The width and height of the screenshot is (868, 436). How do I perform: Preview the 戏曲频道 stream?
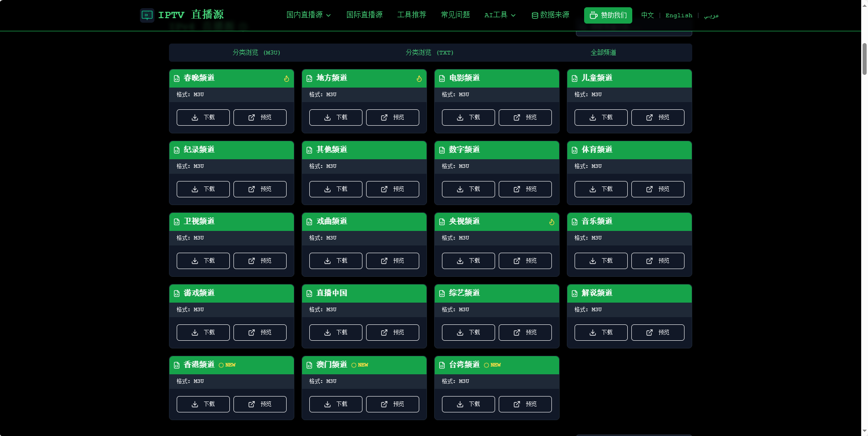[x=392, y=260]
